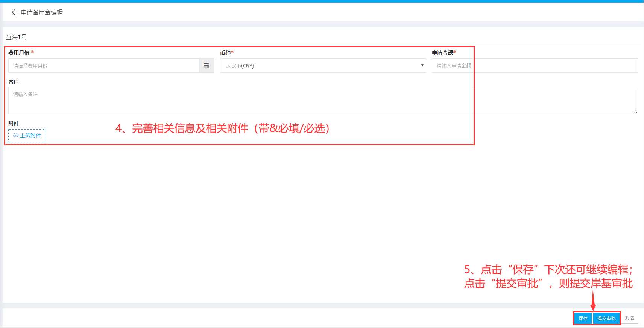Click into the 备注 remarks textarea
The height and width of the screenshot is (328, 644).
coord(323,101)
